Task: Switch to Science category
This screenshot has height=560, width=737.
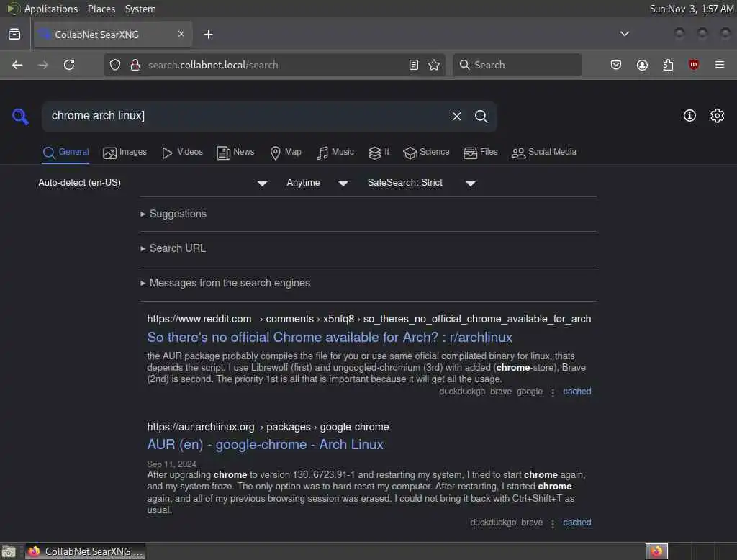Action: [426, 153]
